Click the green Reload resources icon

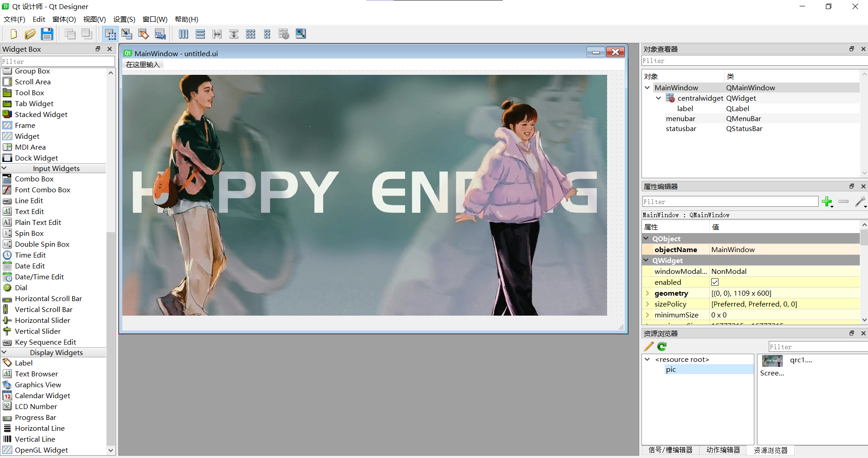[662, 346]
